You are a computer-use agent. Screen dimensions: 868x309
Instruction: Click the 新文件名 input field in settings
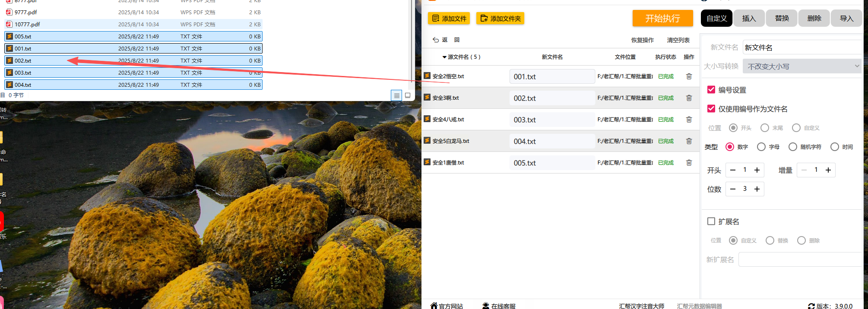pos(802,47)
